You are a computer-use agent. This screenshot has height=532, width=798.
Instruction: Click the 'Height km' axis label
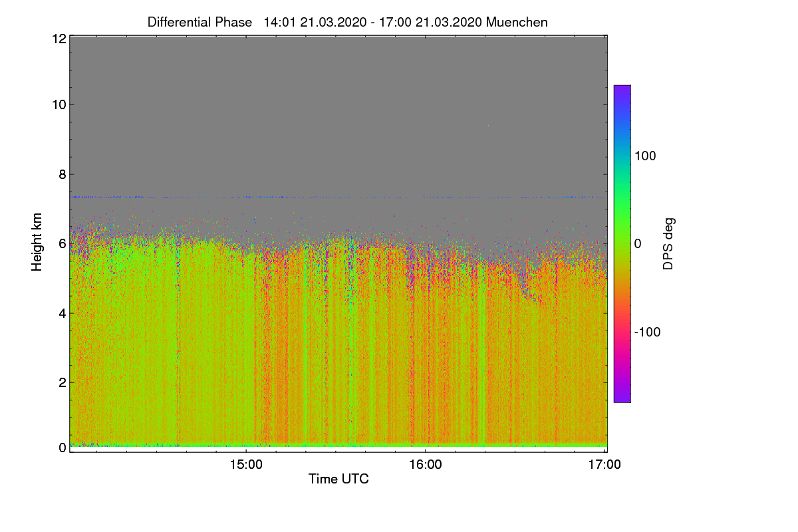coord(37,243)
